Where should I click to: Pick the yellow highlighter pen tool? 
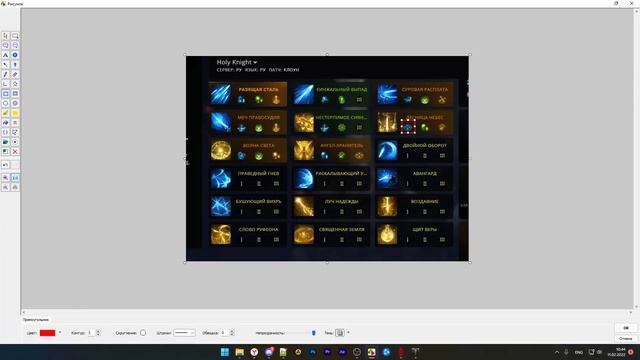pyautogui.click(x=5, y=113)
